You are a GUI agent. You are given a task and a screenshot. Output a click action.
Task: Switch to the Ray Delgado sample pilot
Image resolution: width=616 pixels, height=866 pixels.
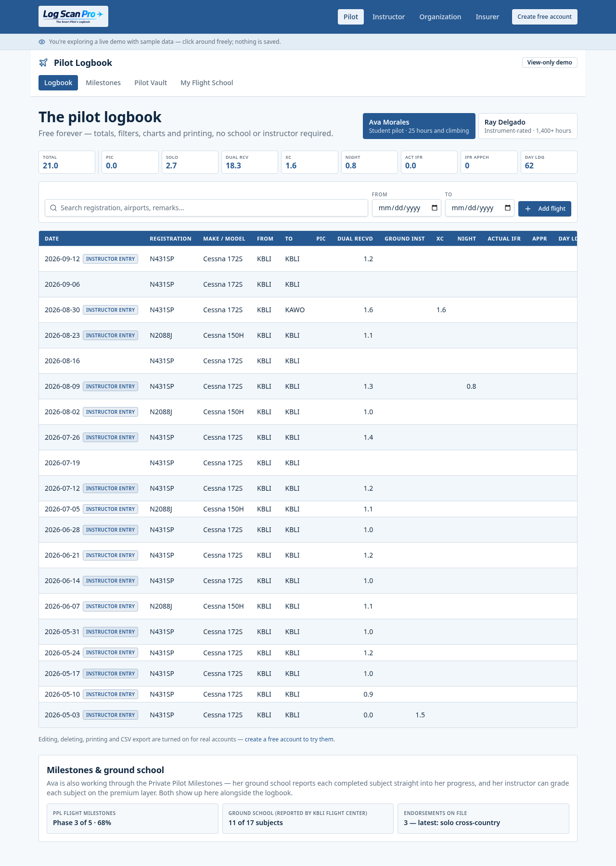tap(528, 126)
